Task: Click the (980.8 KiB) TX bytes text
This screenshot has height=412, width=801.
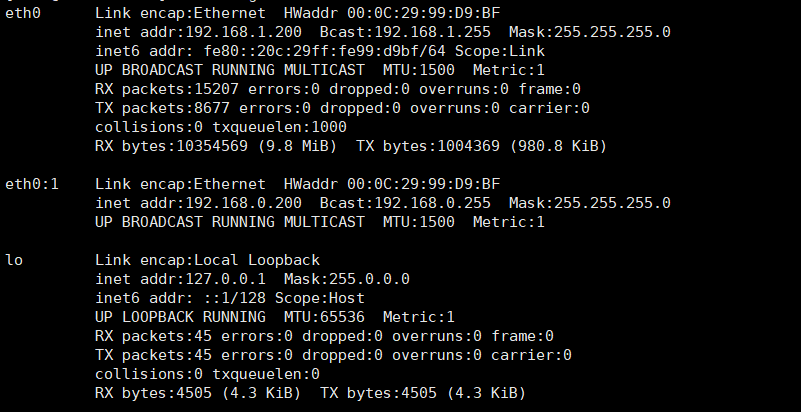Action: click(558, 146)
